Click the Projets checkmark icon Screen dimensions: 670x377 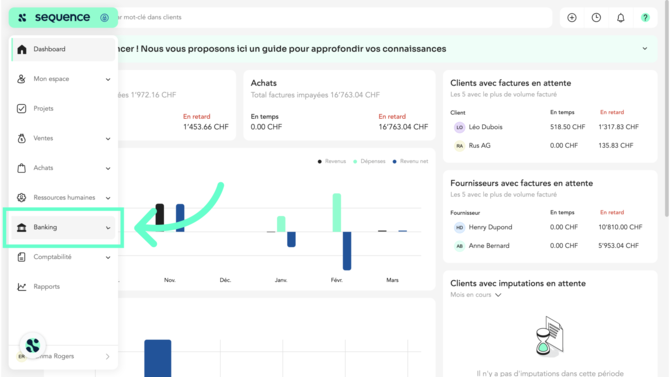pos(21,109)
